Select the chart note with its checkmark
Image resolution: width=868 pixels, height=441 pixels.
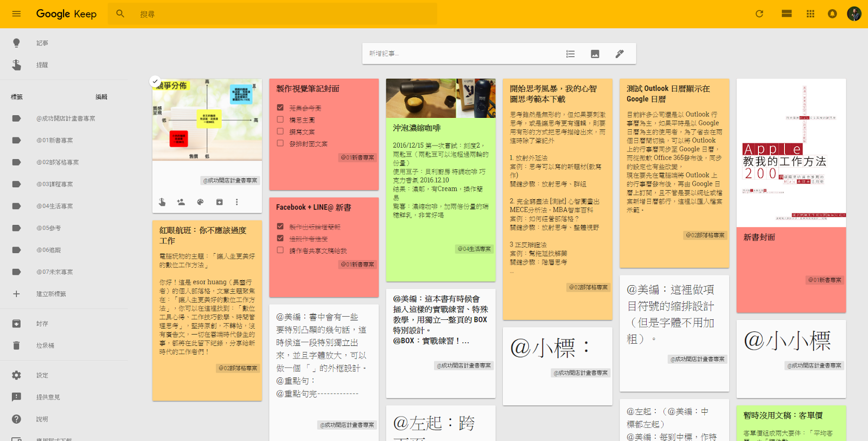(x=155, y=81)
